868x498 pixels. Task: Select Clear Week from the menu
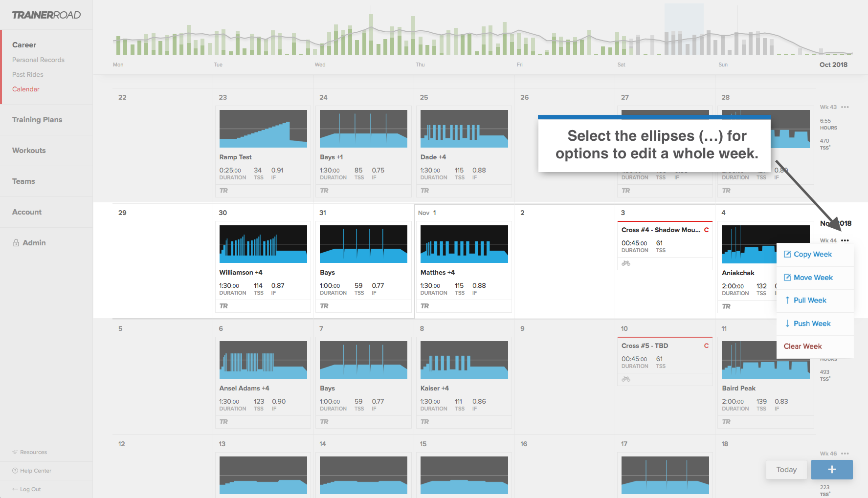(815, 346)
